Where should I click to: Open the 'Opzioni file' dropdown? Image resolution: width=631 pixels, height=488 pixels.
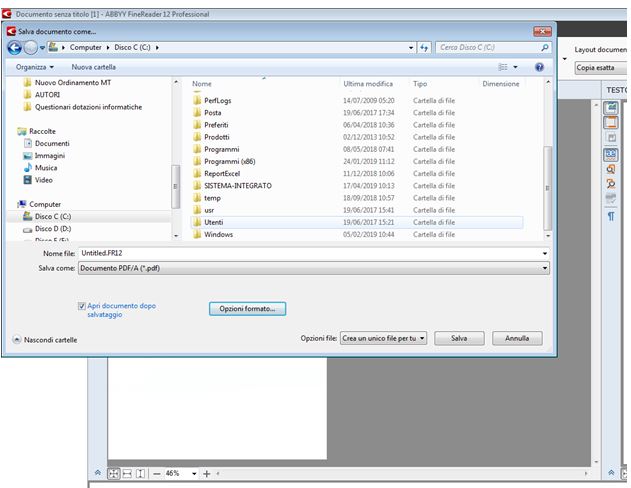click(384, 338)
